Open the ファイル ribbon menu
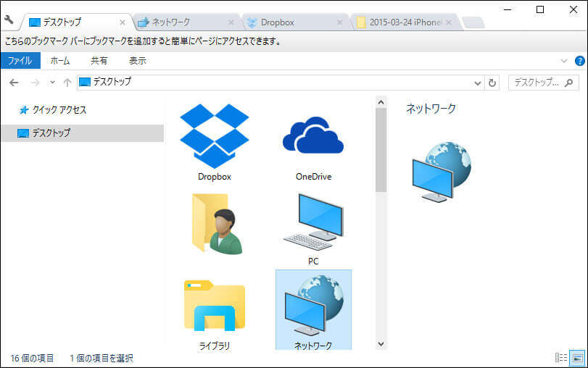Screen dimensions: 588x368 tap(20, 61)
